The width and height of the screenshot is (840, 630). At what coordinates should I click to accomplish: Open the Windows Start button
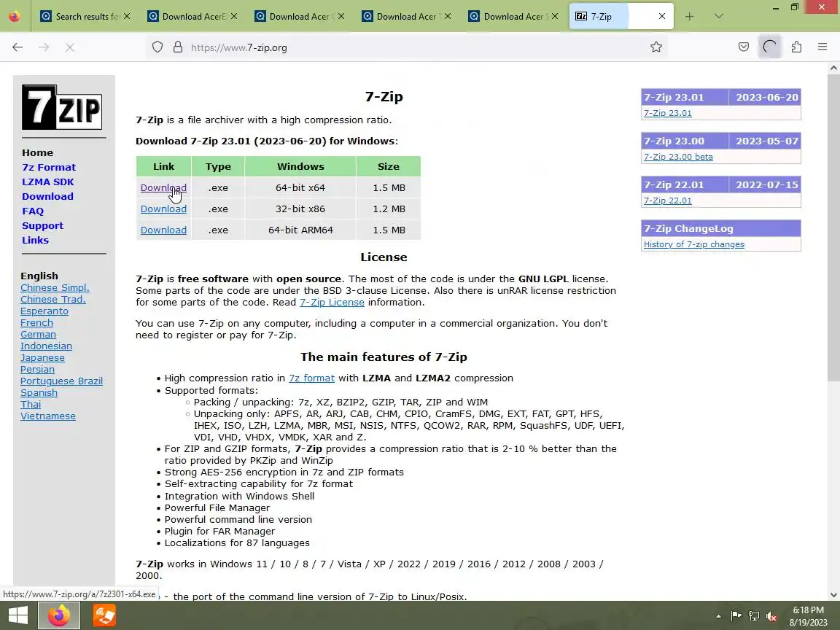[x=17, y=615]
